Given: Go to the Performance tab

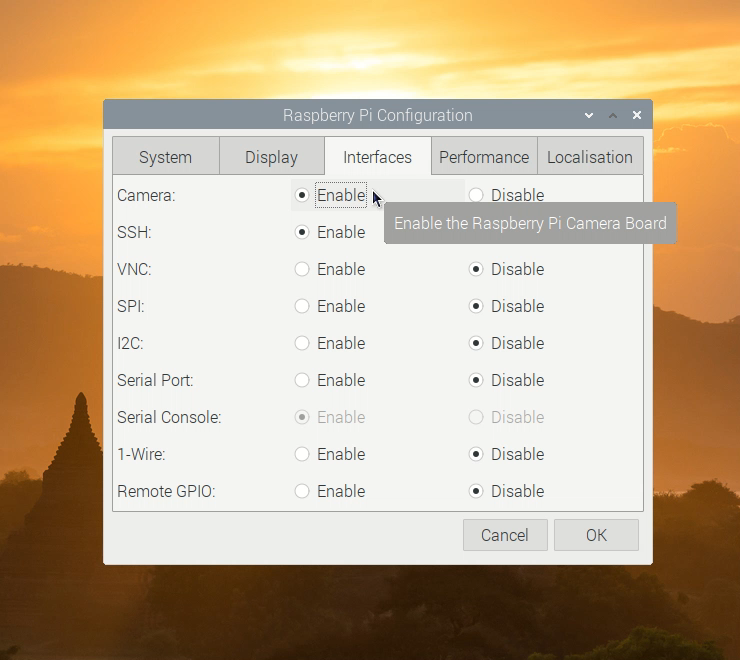Looking at the screenshot, I should 484,157.
